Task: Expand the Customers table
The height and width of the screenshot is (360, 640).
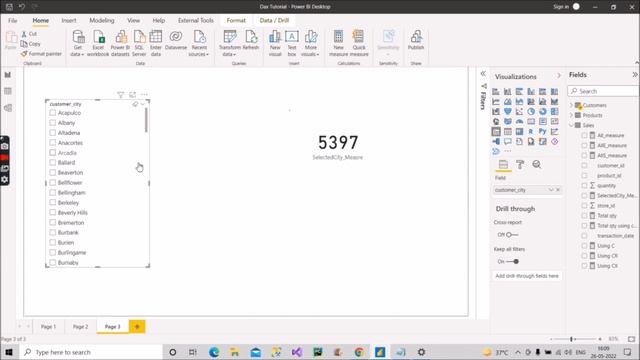Action: (x=571, y=105)
